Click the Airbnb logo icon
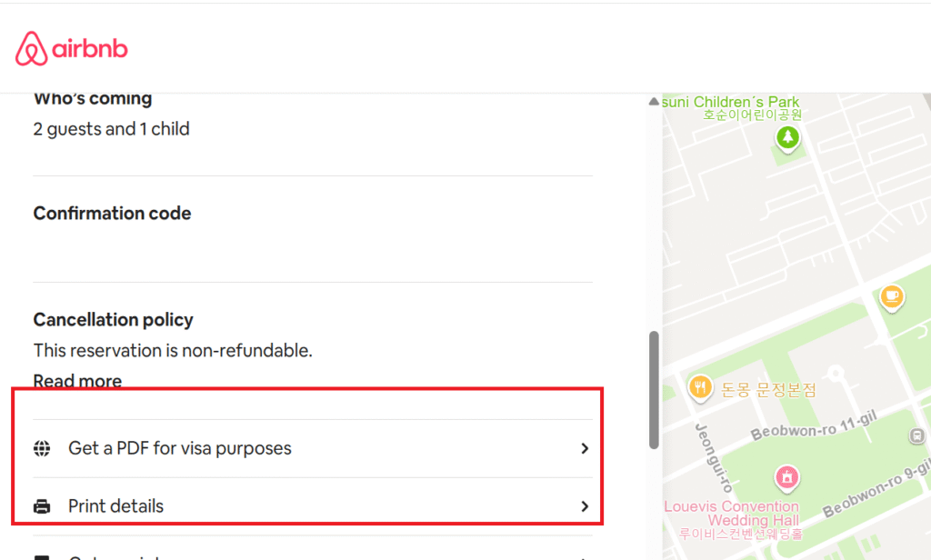This screenshot has width=931, height=560. tap(32, 48)
